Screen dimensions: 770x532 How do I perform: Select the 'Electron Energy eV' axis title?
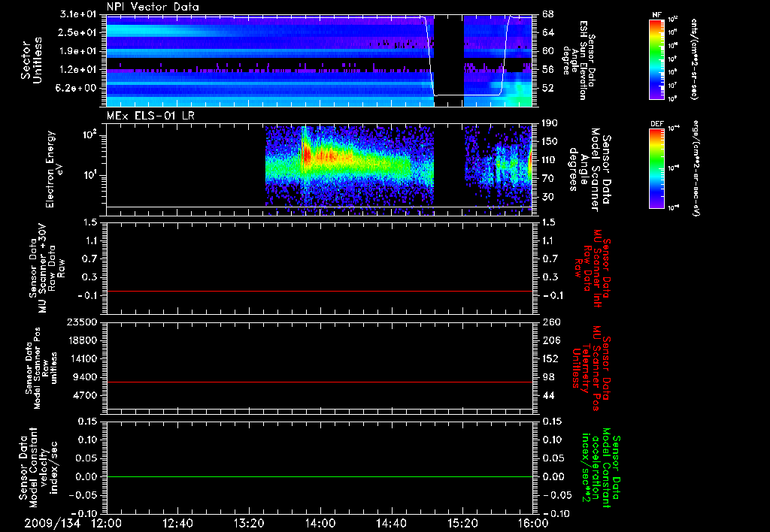[55, 169]
